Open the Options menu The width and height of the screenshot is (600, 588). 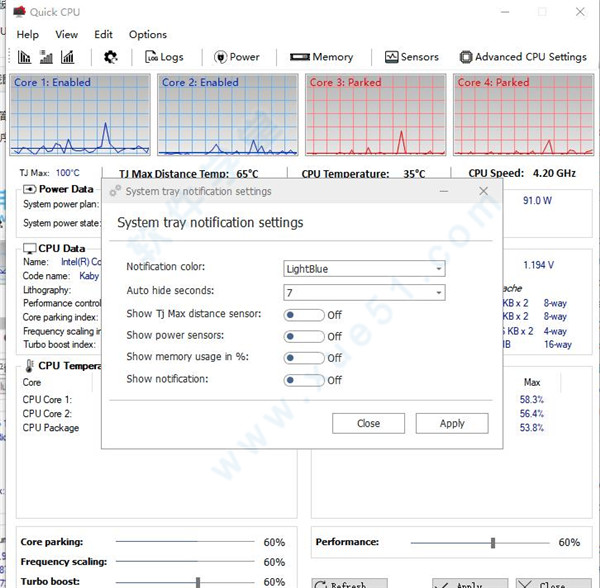(x=148, y=34)
